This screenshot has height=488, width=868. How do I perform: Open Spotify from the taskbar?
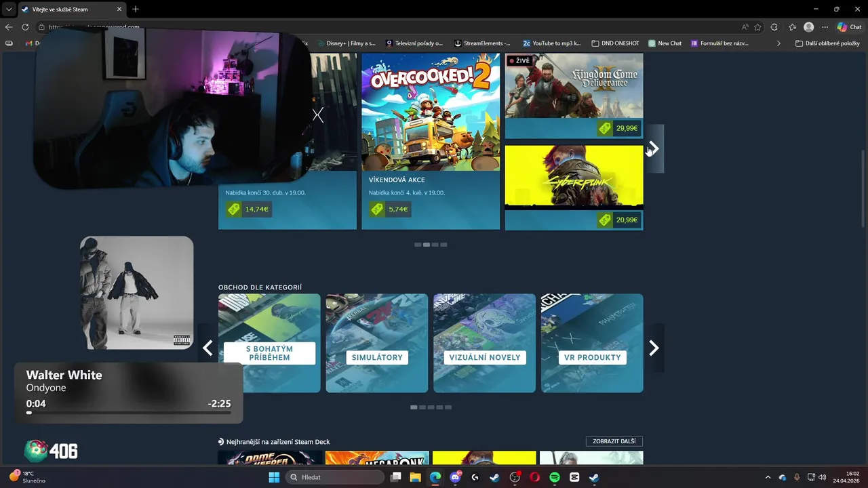click(555, 477)
